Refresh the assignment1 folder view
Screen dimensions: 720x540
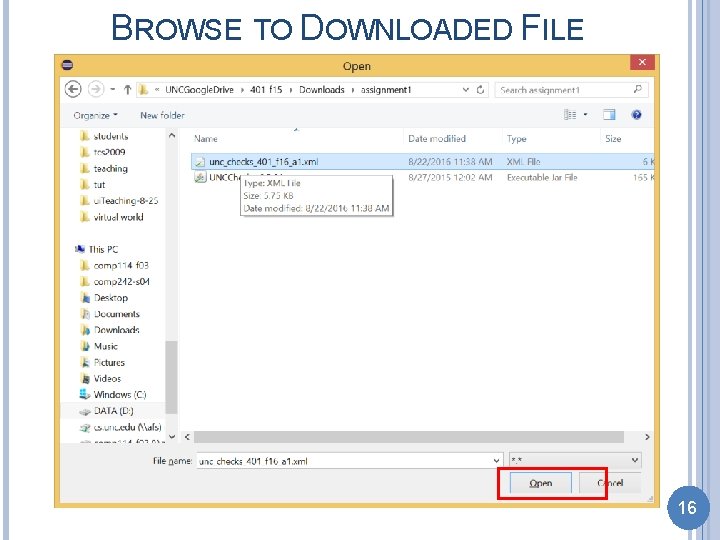tap(480, 90)
